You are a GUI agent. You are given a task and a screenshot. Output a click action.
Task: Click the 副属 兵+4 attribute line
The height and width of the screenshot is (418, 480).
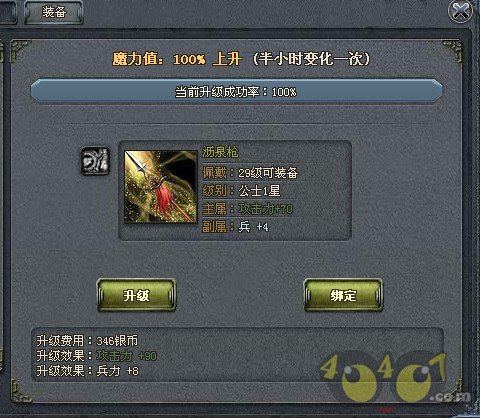[235, 227]
